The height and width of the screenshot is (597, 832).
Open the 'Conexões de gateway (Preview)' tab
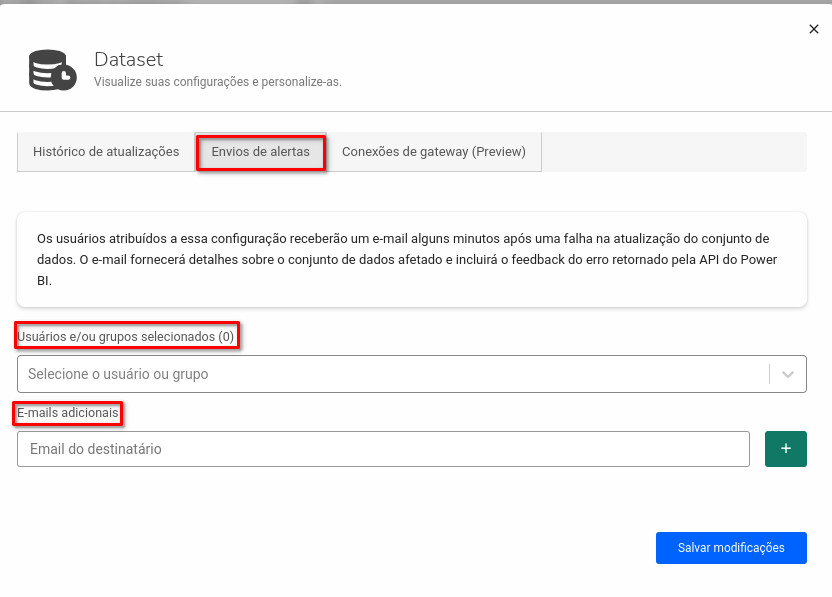coord(434,151)
